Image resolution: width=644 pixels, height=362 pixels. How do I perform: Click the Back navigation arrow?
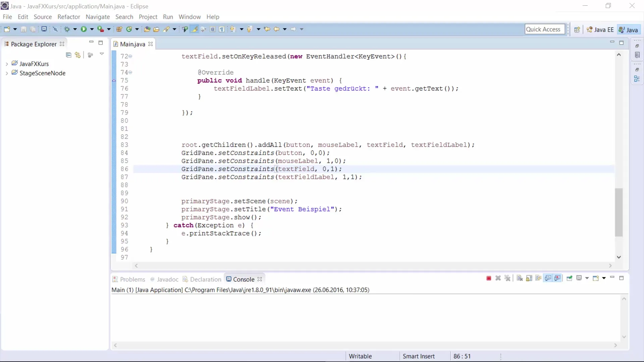click(x=276, y=29)
